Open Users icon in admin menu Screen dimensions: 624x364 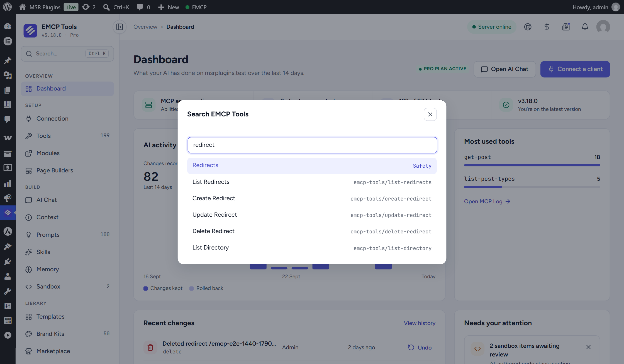click(8, 276)
